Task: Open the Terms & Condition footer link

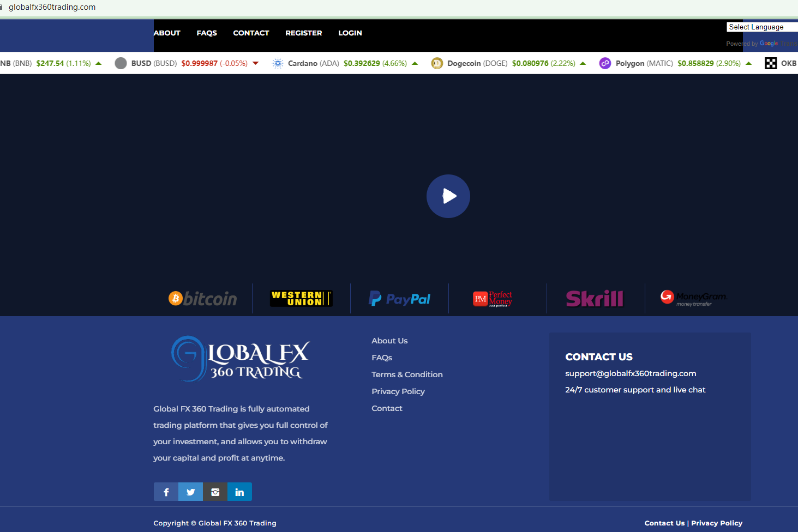Action: coord(407,374)
